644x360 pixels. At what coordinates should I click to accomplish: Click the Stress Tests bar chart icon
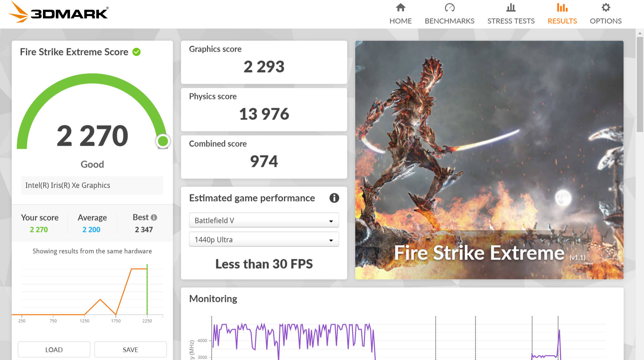point(511,7)
